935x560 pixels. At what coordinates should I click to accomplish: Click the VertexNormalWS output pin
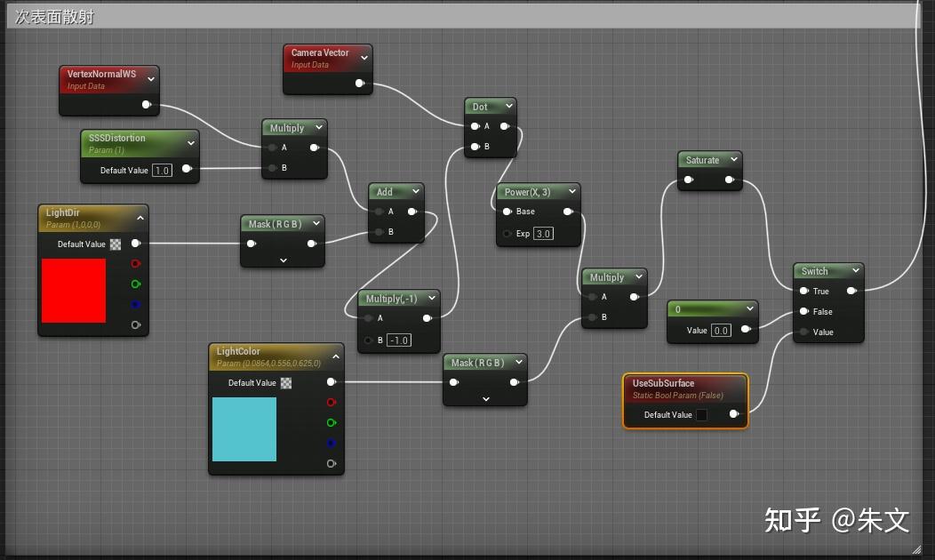click(146, 104)
